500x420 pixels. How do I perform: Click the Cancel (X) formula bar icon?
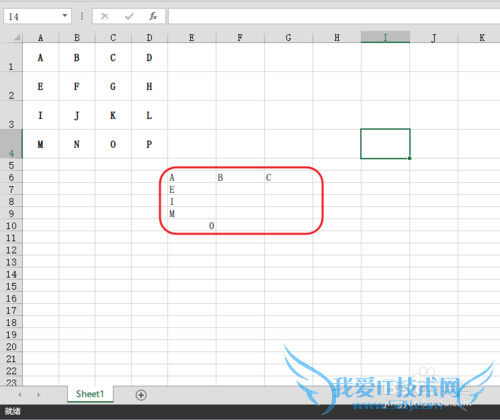click(x=105, y=16)
